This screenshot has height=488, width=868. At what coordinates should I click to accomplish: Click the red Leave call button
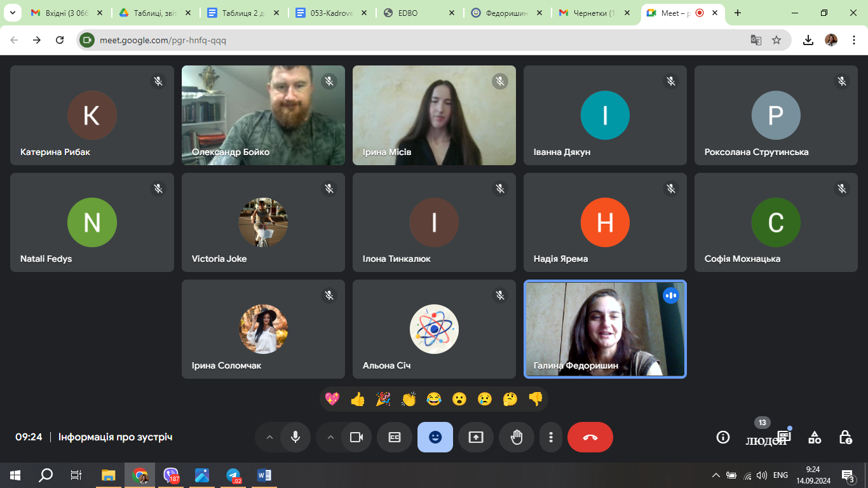[x=590, y=437]
